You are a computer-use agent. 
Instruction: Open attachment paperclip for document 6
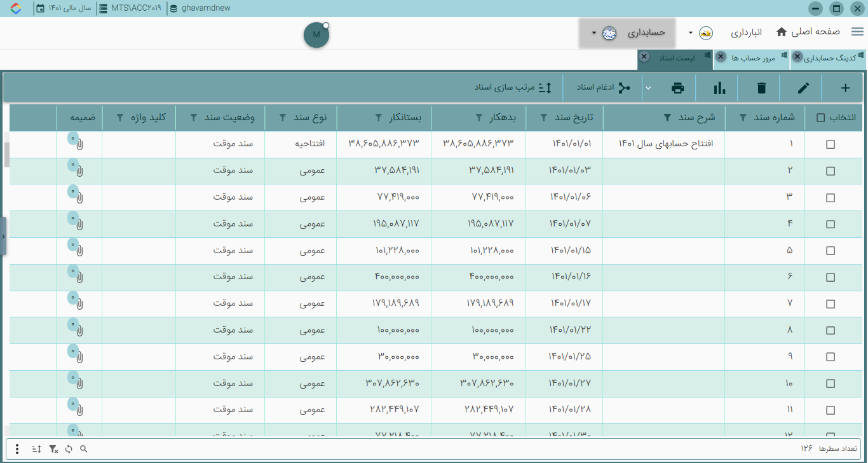(79, 277)
